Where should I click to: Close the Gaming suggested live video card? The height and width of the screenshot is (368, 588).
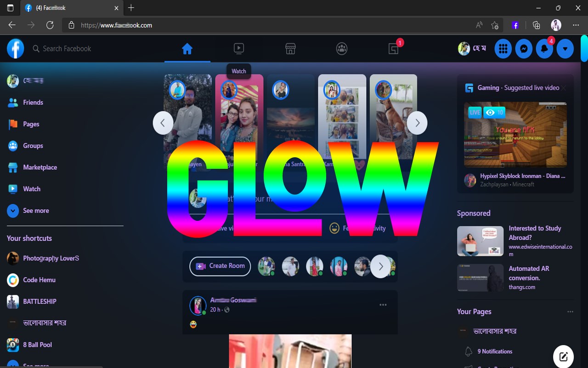pos(564,88)
